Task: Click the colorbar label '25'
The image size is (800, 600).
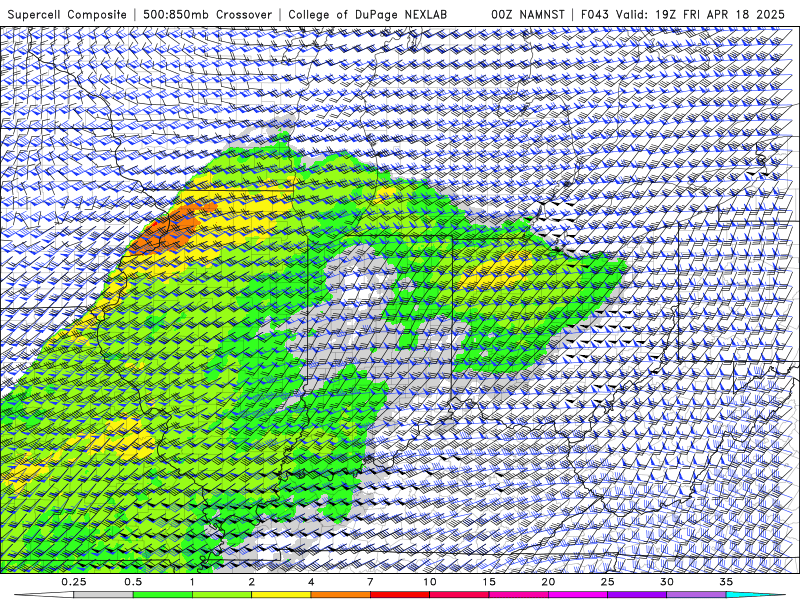Action: (607, 582)
